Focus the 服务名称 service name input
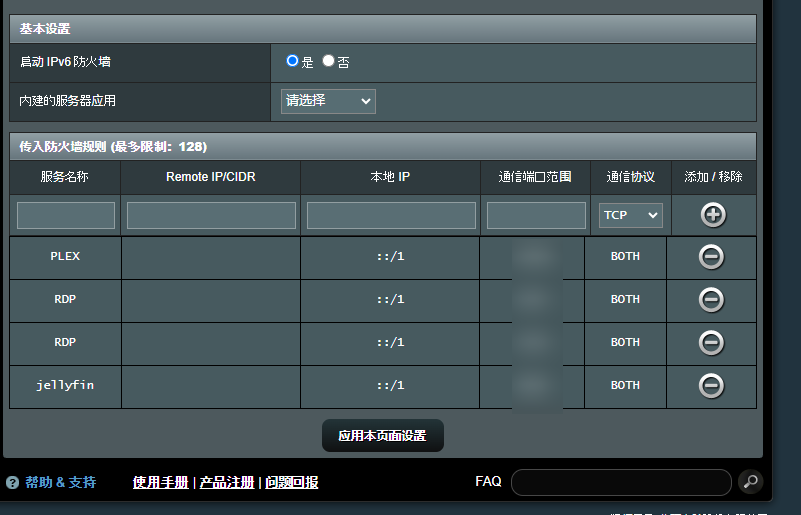 [x=66, y=215]
